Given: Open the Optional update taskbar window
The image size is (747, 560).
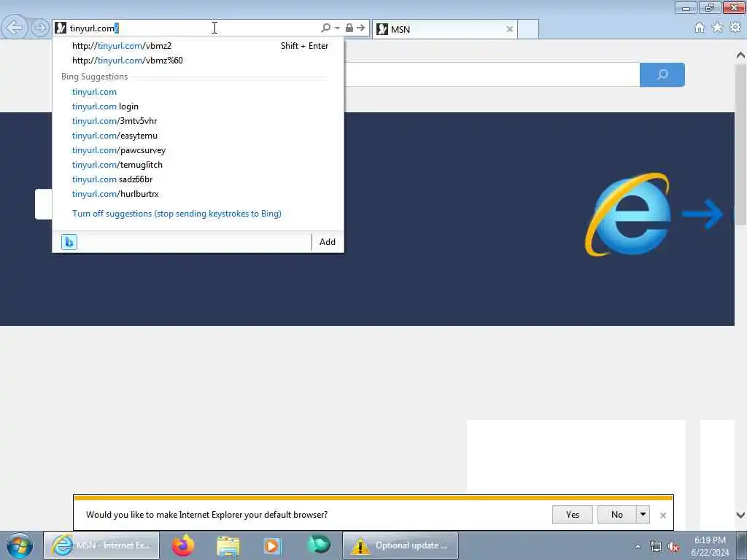Looking at the screenshot, I should (x=400, y=545).
